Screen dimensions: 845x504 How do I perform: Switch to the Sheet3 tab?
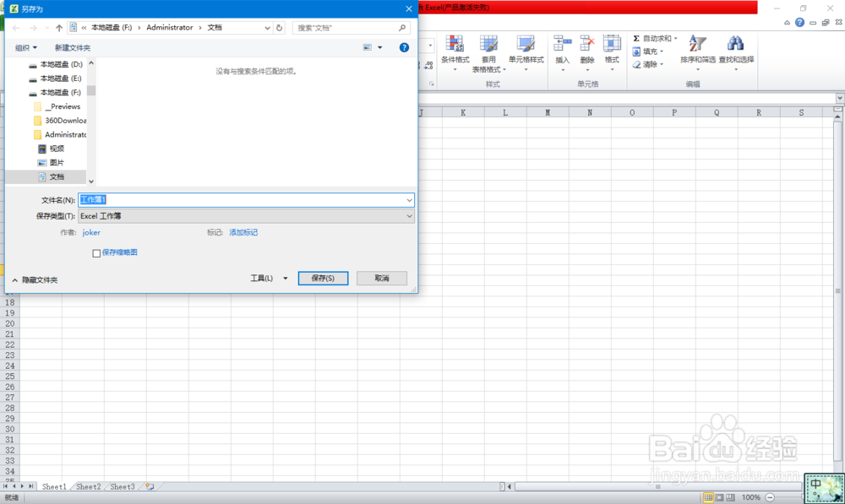[123, 486]
